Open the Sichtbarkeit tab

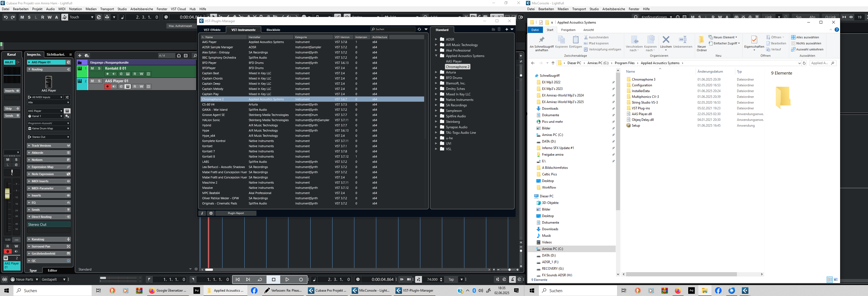[56, 54]
